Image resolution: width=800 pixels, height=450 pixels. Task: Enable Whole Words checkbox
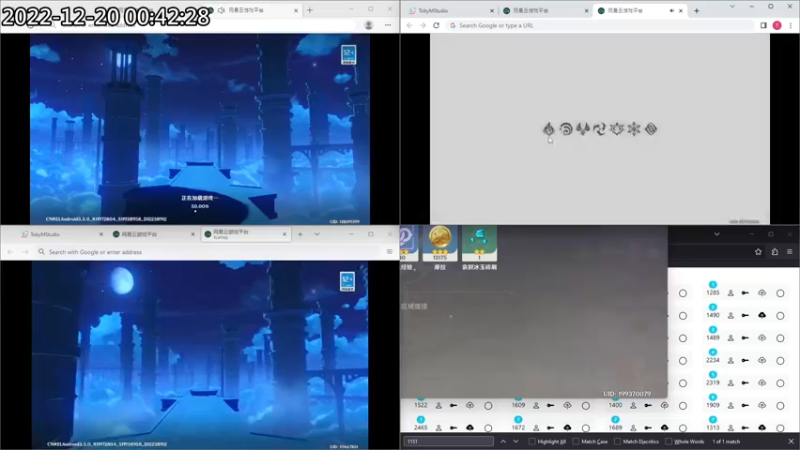tap(668, 441)
